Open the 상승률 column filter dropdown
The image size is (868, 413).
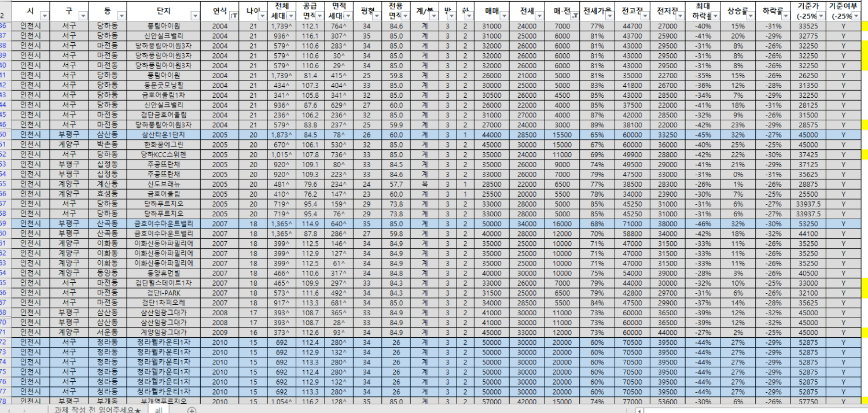click(751, 16)
